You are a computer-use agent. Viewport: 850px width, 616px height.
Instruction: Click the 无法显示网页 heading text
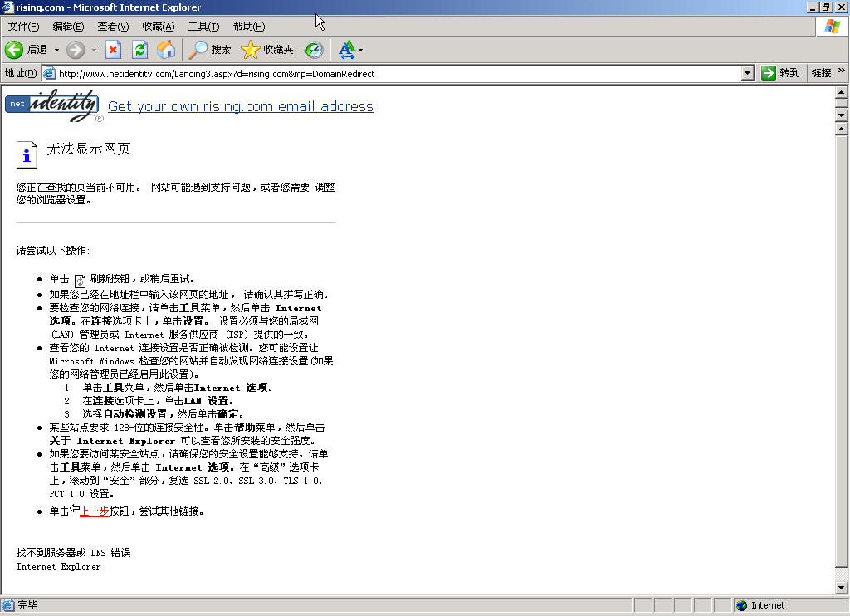click(88, 149)
